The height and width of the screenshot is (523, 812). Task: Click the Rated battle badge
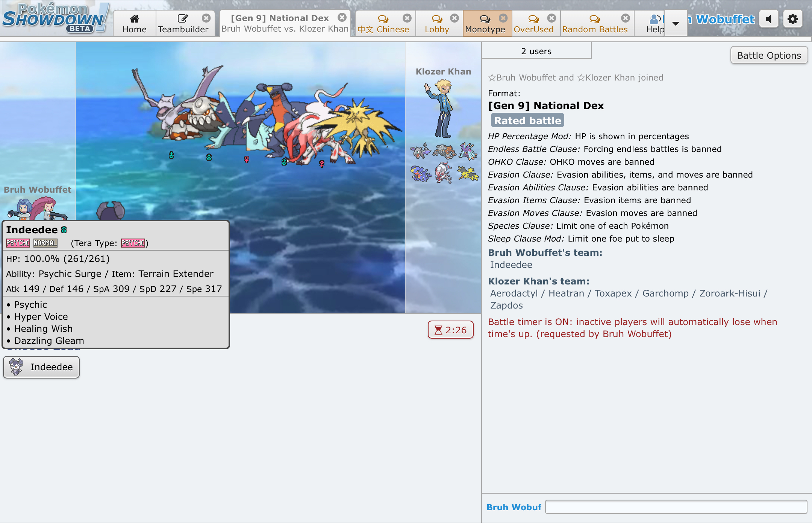(527, 120)
